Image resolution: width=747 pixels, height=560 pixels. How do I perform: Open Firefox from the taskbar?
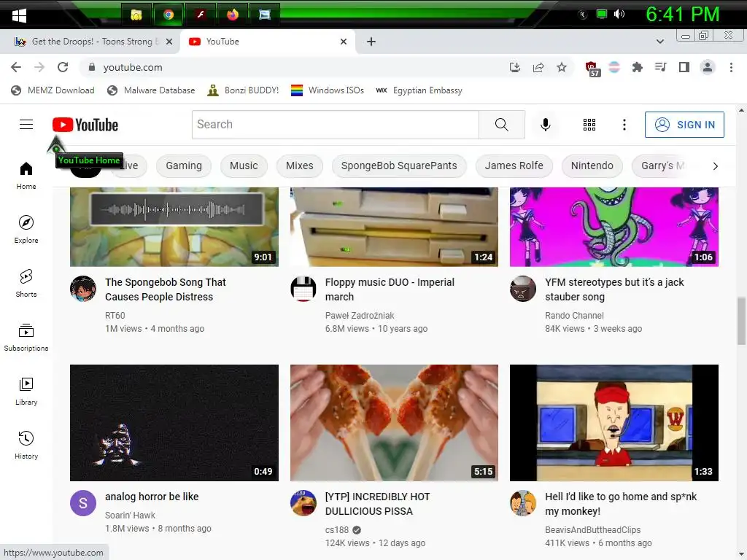[x=233, y=15]
